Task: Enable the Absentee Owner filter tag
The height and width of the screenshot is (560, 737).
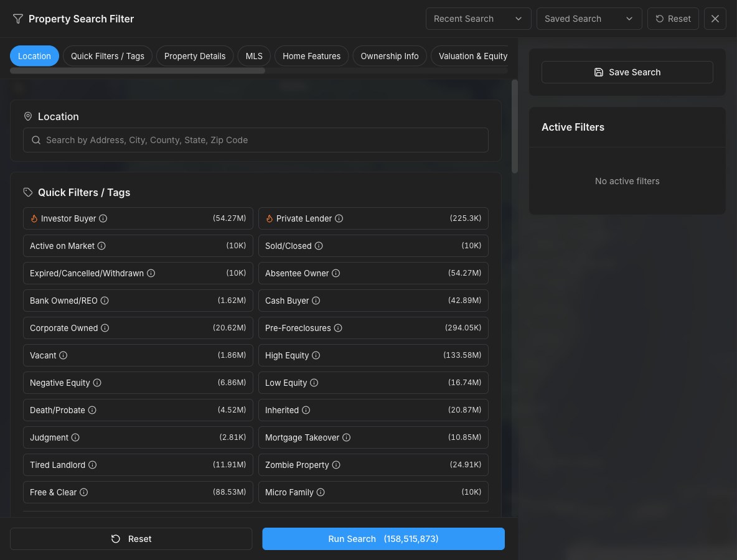Action: point(373,273)
